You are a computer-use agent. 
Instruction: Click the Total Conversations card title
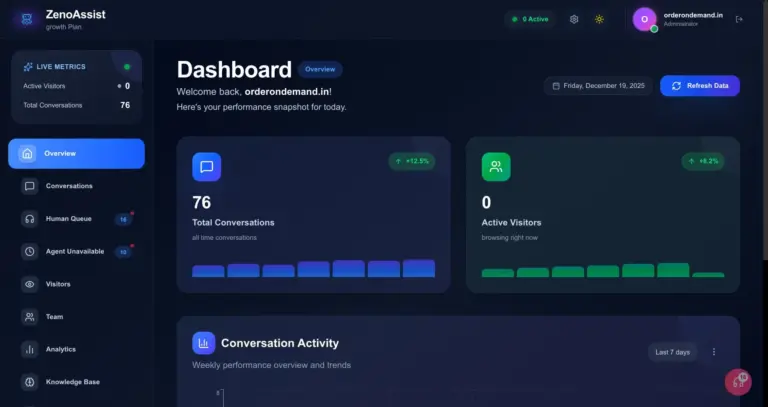click(233, 223)
